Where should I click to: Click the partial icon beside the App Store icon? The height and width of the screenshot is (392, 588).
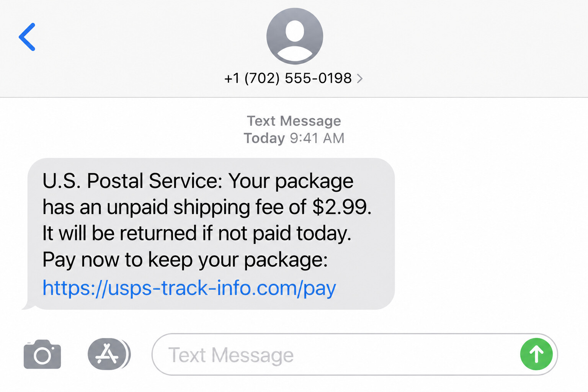click(129, 354)
